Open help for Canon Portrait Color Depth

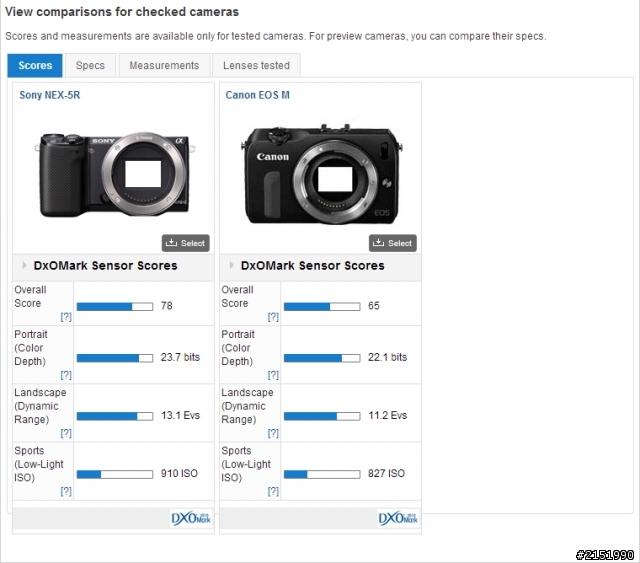pyautogui.click(x=273, y=375)
